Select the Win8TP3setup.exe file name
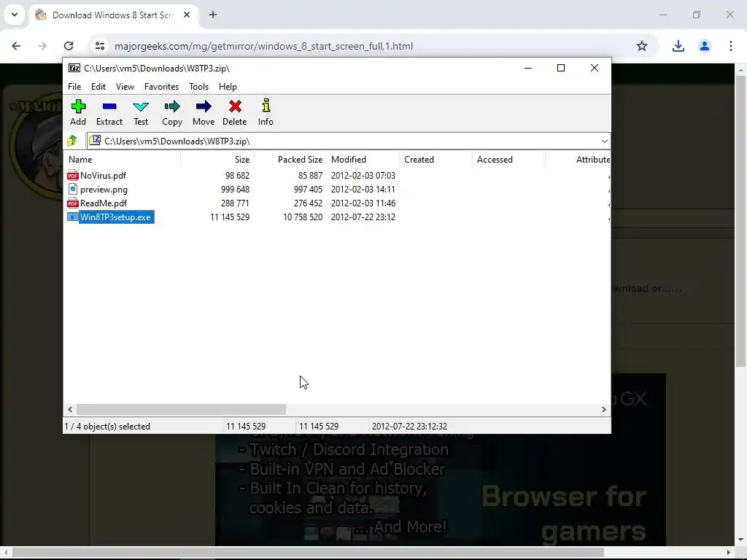This screenshot has height=560, width=747. tap(115, 217)
